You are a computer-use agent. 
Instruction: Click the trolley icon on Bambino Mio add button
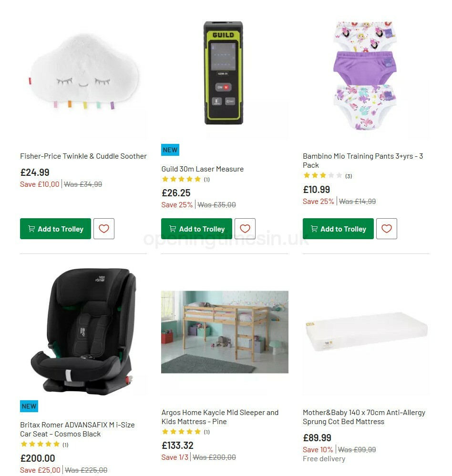[x=315, y=229]
